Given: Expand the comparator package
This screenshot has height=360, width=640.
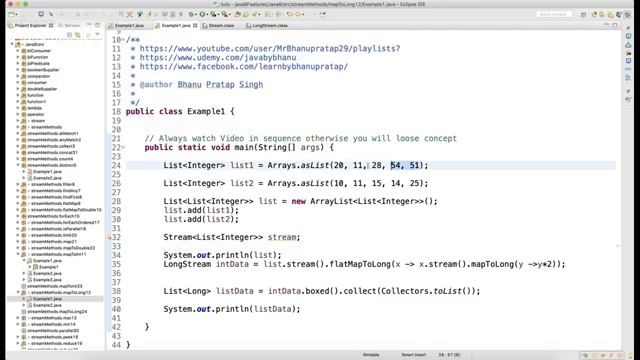Looking at the screenshot, I should [18, 76].
